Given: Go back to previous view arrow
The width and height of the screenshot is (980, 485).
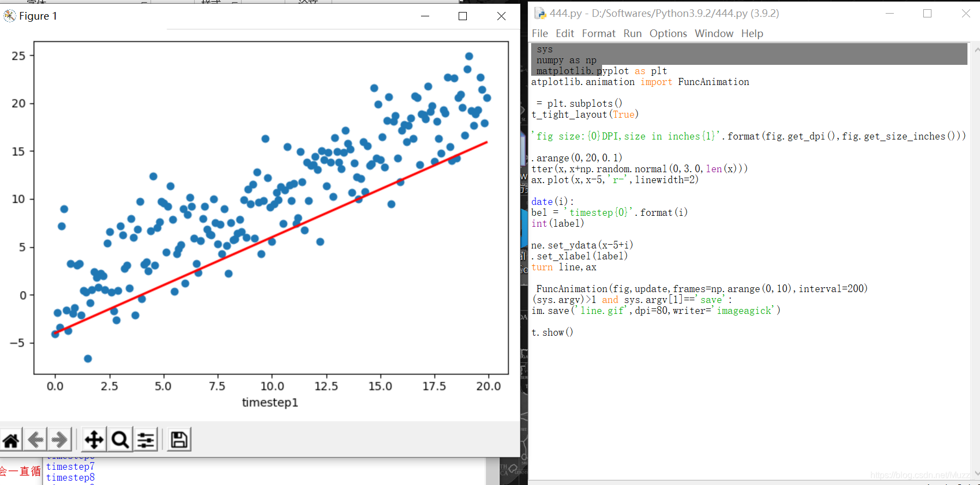Looking at the screenshot, I should click(35, 439).
